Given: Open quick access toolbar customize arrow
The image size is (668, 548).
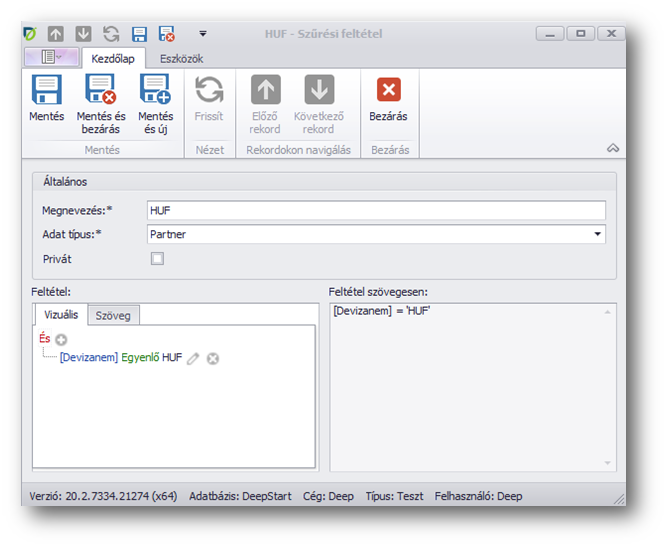Looking at the screenshot, I should point(203,34).
